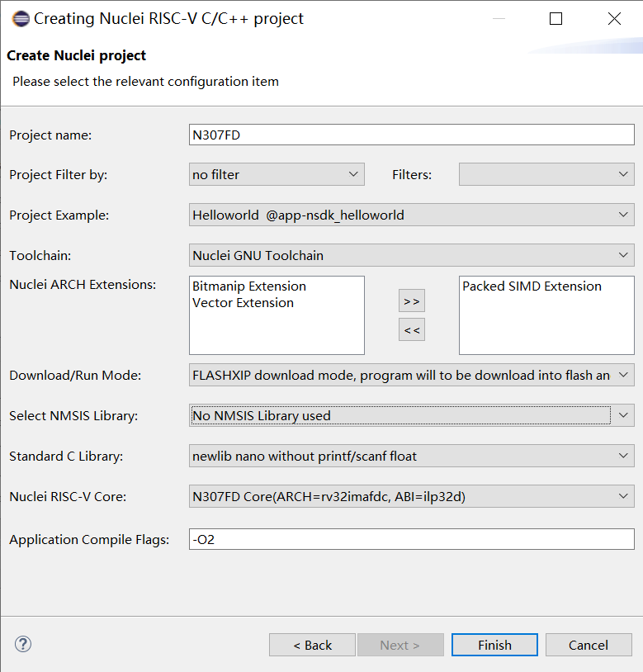Click the Application Compile Flags field

coord(412,539)
